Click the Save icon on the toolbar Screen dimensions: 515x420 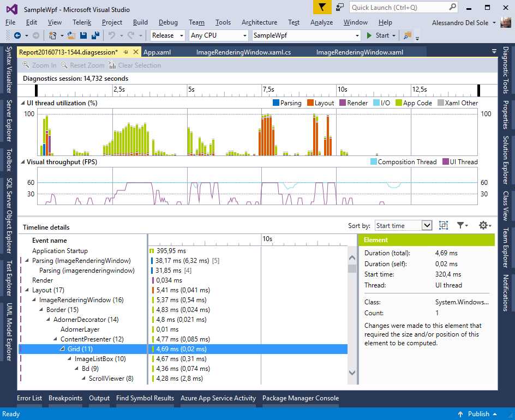coord(82,34)
